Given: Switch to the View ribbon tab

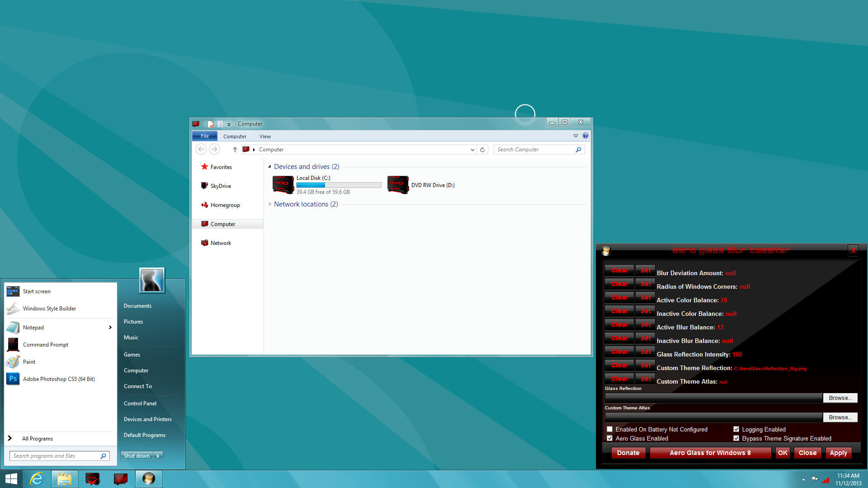Looking at the screenshot, I should pyautogui.click(x=265, y=136).
